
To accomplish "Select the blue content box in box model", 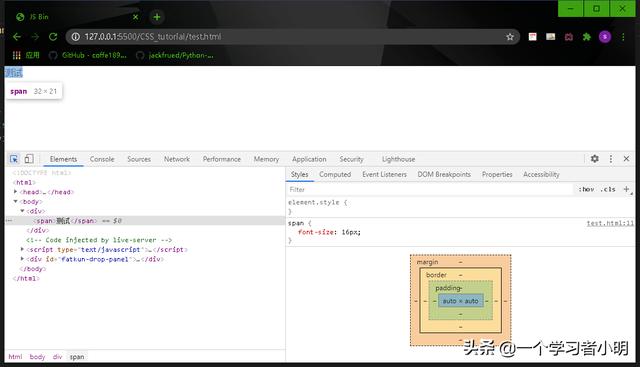I will click(x=460, y=301).
